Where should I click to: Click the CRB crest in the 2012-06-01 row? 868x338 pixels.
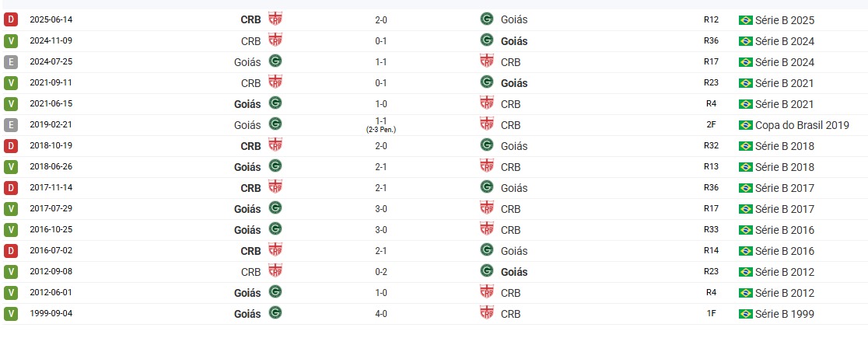click(x=487, y=291)
